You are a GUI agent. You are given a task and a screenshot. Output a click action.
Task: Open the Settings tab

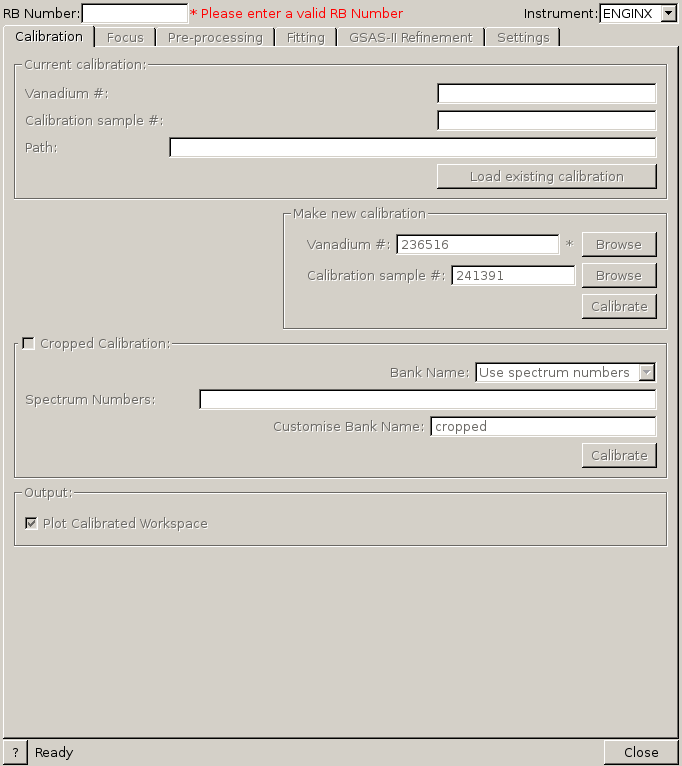(522, 38)
